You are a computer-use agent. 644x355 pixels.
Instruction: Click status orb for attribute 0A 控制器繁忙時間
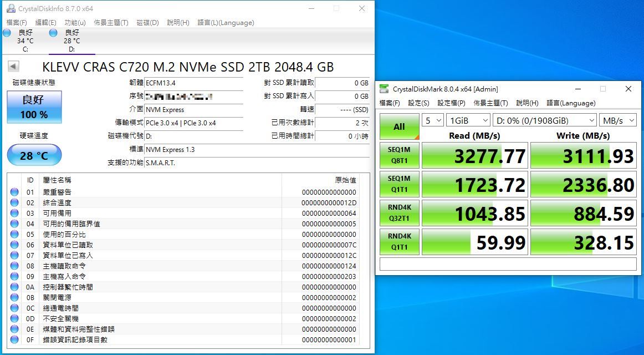click(14, 287)
